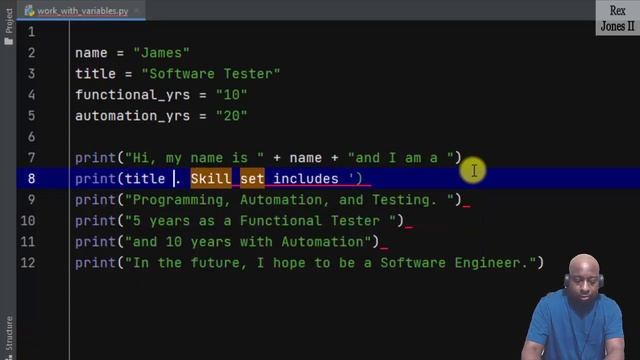640x360 pixels.
Task: Click the "20" string on line 5
Action: click(231, 116)
